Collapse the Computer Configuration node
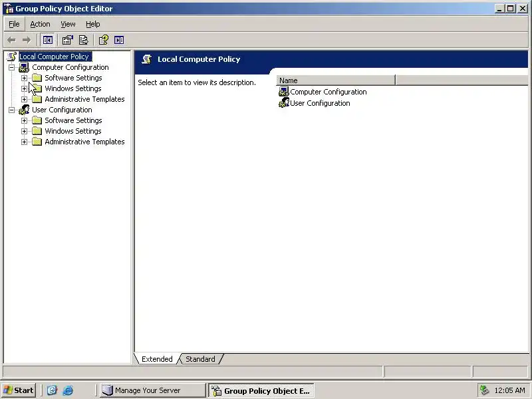The height and width of the screenshot is (399, 532). pos(11,68)
